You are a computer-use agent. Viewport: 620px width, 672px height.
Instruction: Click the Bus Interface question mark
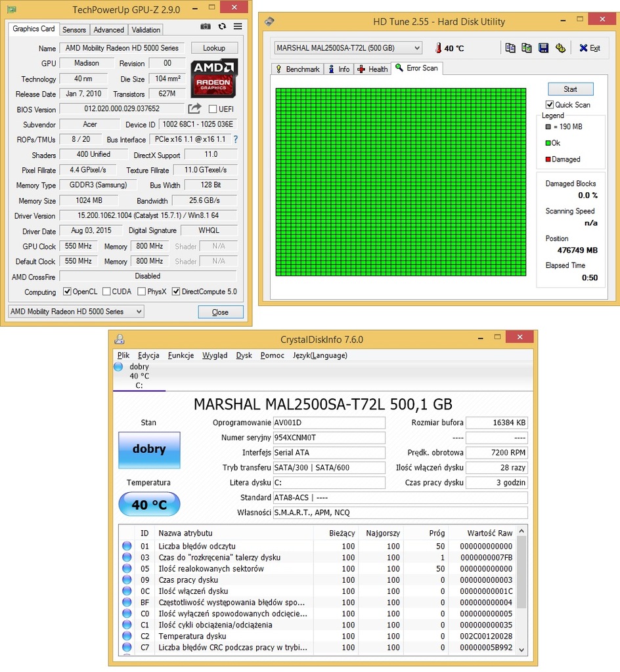(235, 139)
